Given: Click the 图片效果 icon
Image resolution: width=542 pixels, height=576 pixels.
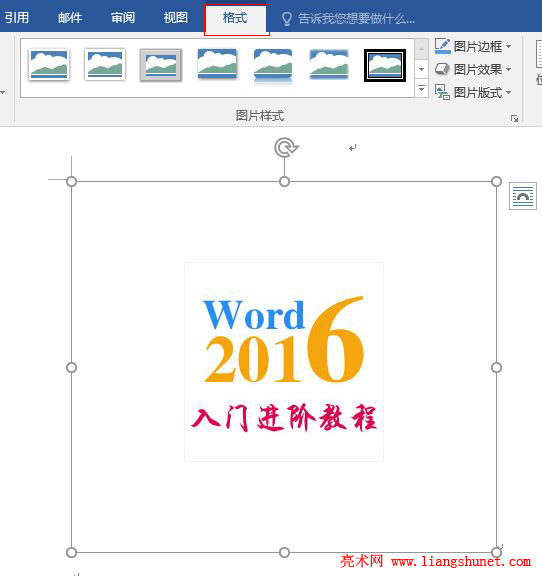Looking at the screenshot, I should coord(442,69).
